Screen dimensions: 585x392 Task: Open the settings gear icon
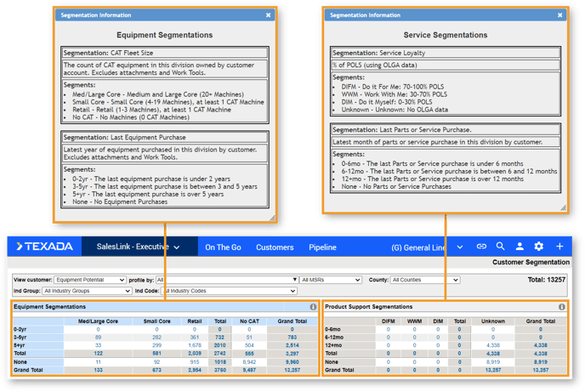click(539, 246)
